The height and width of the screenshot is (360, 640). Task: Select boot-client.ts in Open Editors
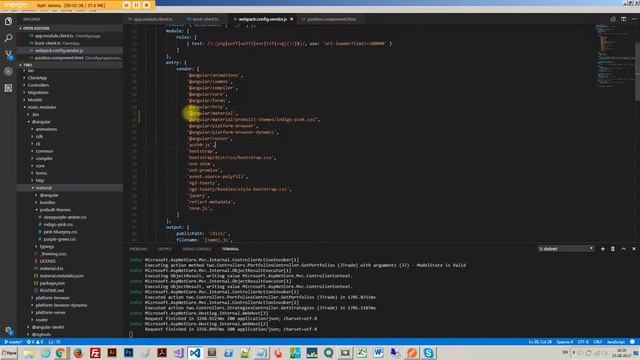(69, 43)
